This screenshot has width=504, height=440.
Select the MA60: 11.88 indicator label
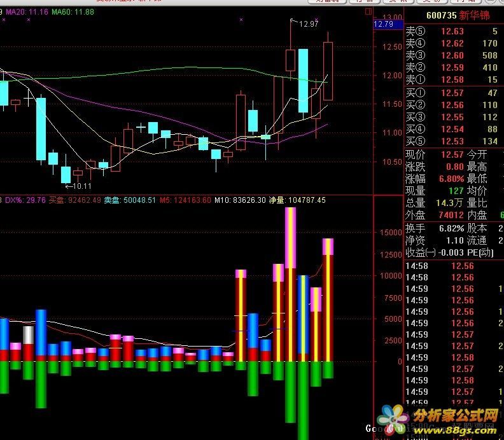pos(73,12)
